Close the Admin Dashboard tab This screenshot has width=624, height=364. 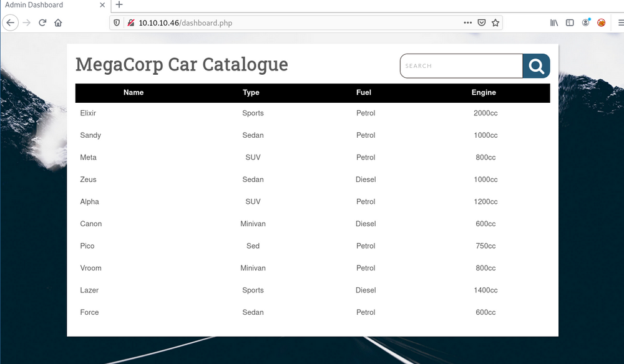103,5
